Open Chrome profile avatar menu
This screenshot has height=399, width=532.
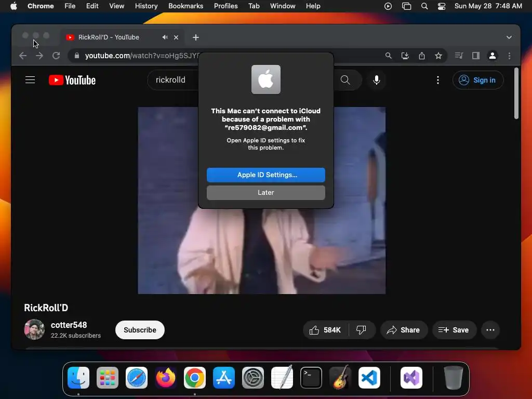click(x=493, y=56)
